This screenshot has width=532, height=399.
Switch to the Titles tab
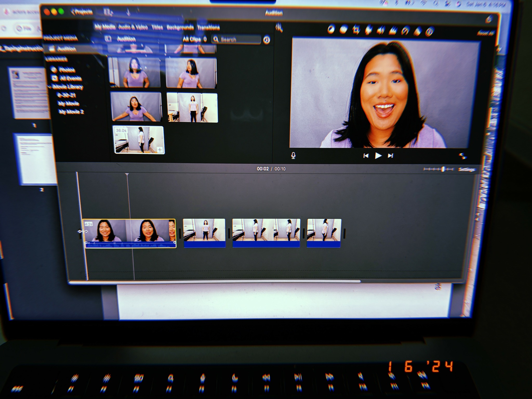(x=157, y=27)
